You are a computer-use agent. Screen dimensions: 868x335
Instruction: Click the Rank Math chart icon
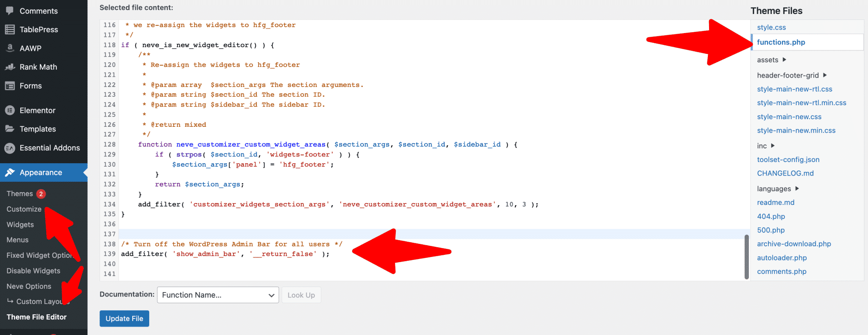(x=10, y=67)
